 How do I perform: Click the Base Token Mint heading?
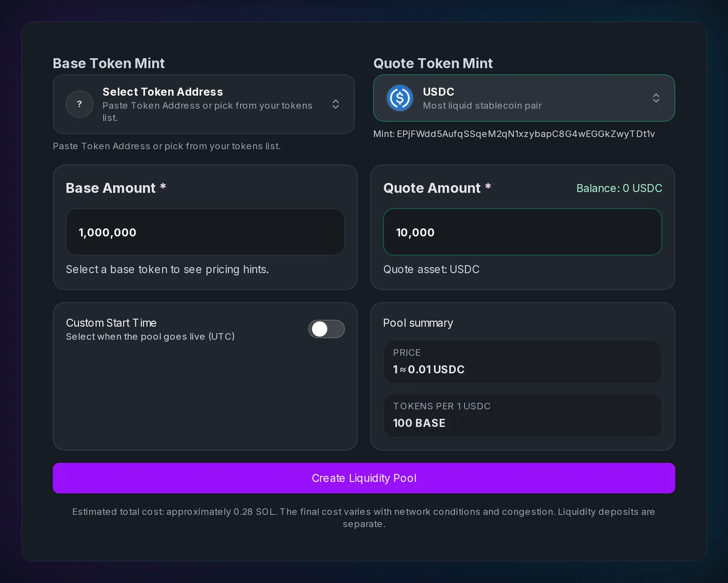coord(109,63)
